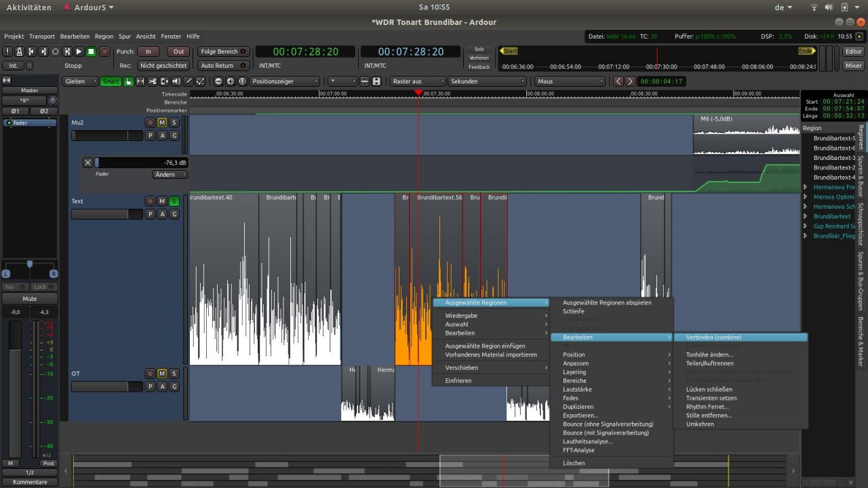Expand track heights button
This screenshot has width=868, height=488.
tap(376, 81)
